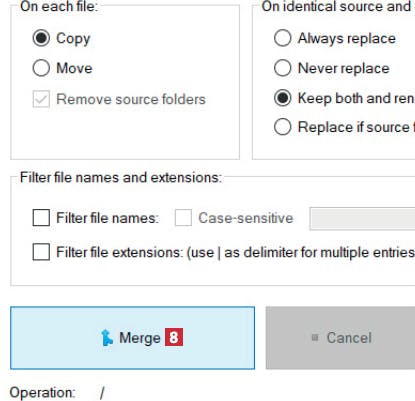This screenshot has width=415, height=401.
Task: Toggle the Remove source folders checkbox
Action: coord(41,99)
